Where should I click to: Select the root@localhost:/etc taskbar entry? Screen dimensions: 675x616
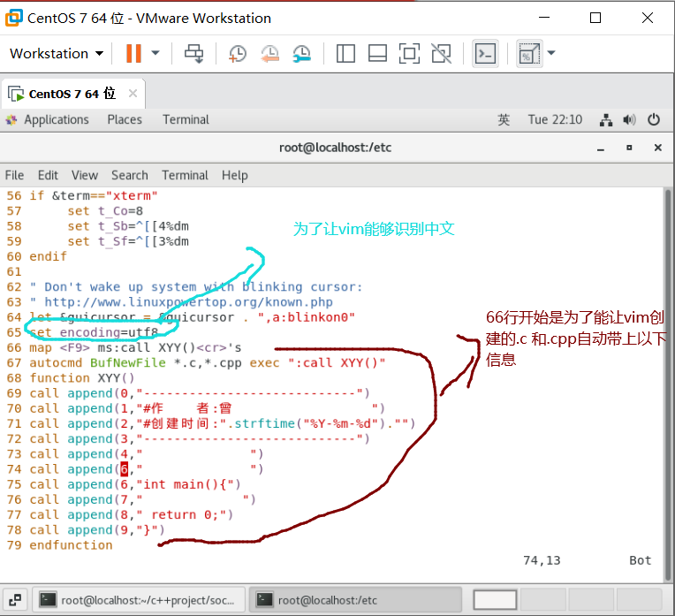[x=355, y=599]
